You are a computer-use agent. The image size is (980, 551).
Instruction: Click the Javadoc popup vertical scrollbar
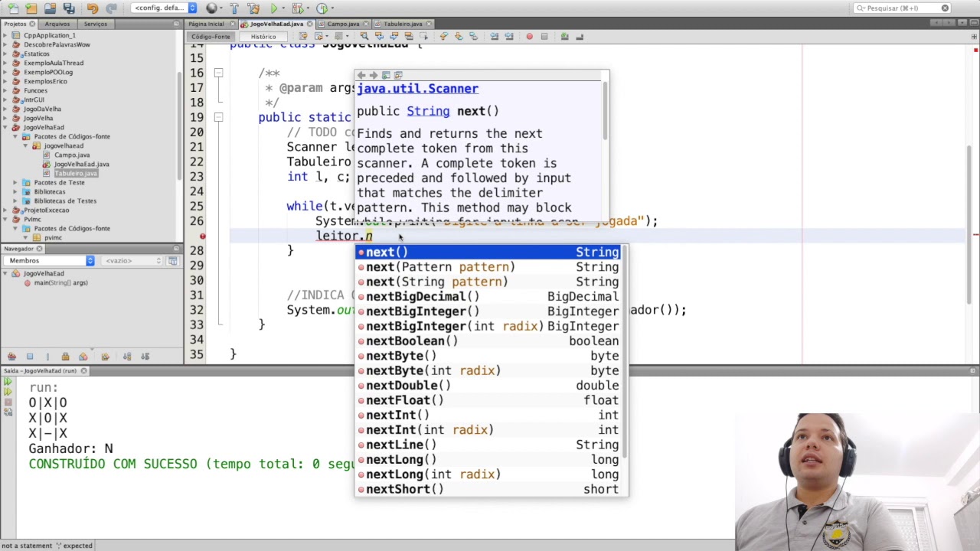tap(606, 111)
